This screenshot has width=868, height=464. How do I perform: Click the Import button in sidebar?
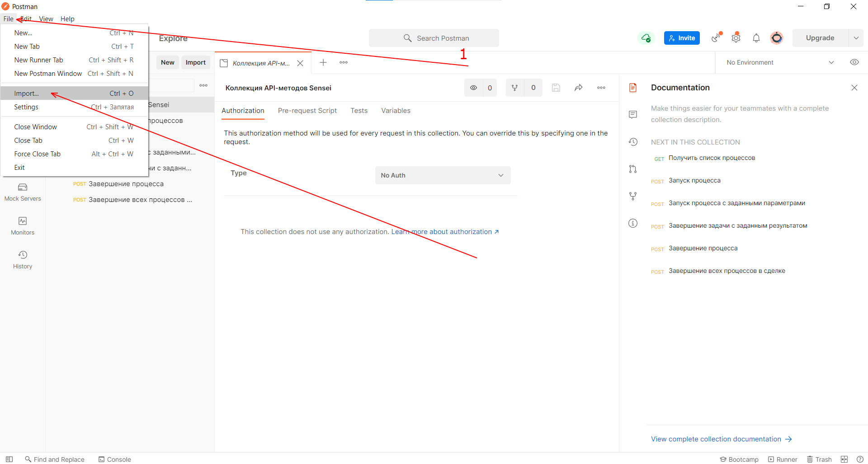196,62
